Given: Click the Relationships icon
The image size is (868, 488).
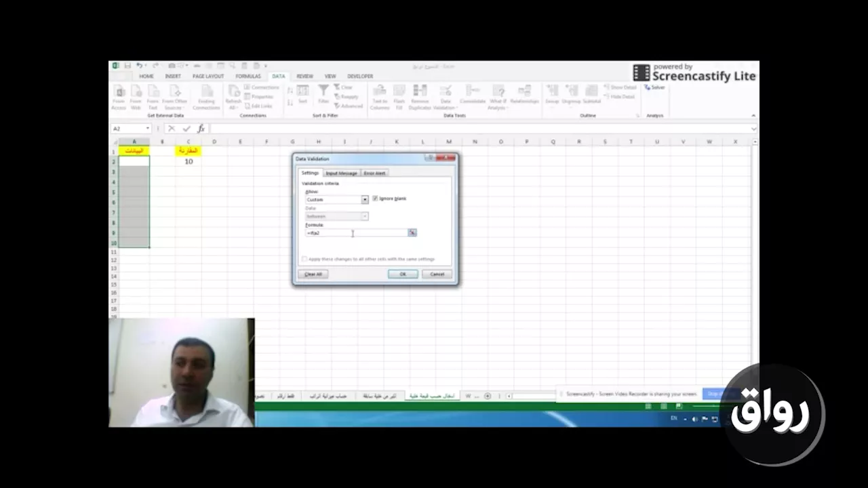Looking at the screenshot, I should point(524,96).
